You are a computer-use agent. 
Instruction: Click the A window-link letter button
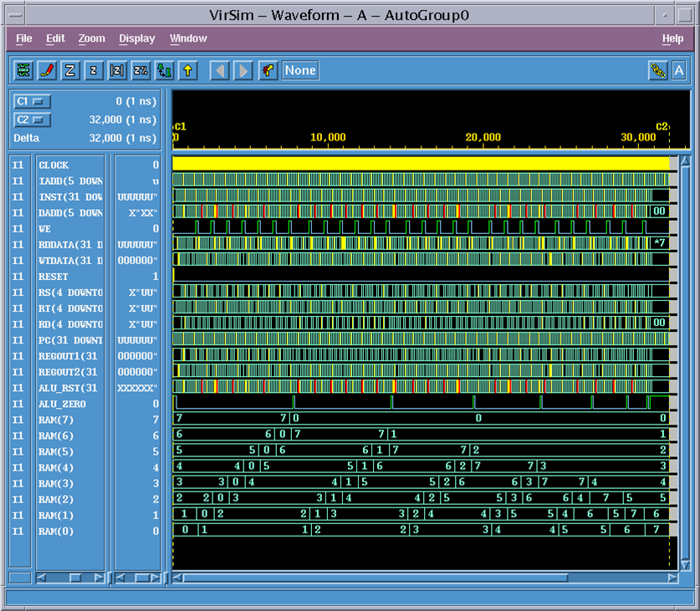[679, 70]
